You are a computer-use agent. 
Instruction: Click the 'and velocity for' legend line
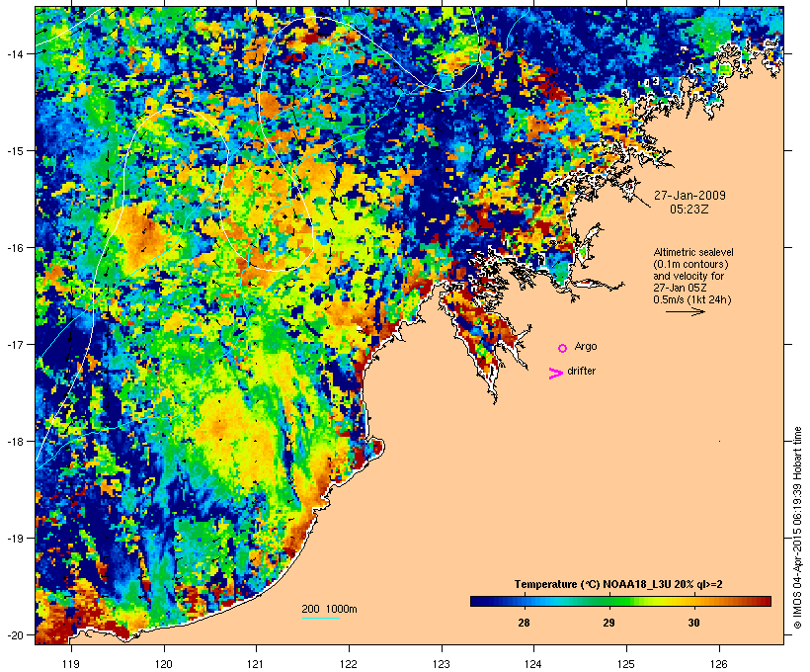[688, 276]
